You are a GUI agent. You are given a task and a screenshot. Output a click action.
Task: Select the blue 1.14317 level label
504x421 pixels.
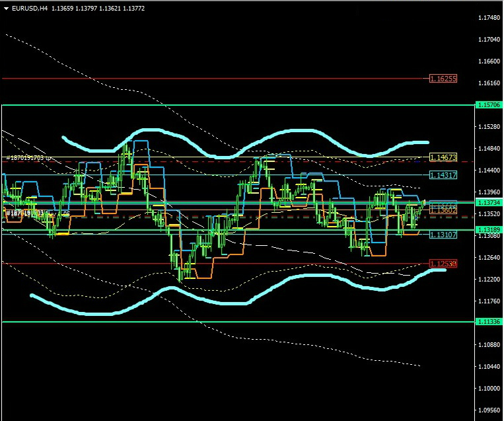(443, 175)
